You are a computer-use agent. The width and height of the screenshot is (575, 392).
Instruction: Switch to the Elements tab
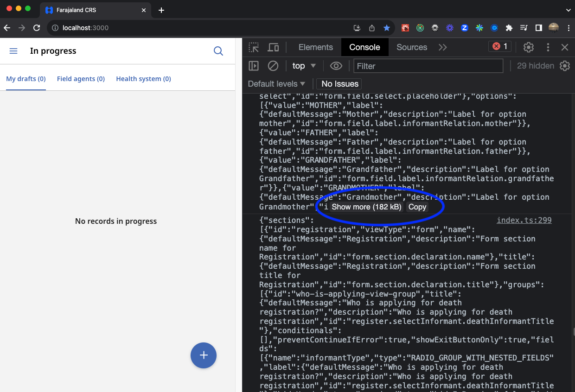click(315, 47)
